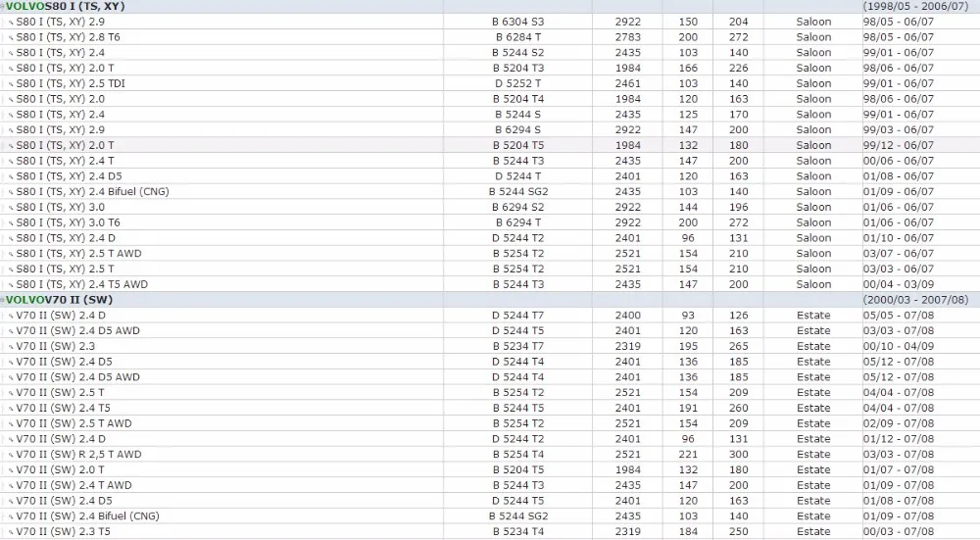Select the S80 I 2.4 D5 row
Viewport: 980px width, 540px height.
pos(490,176)
